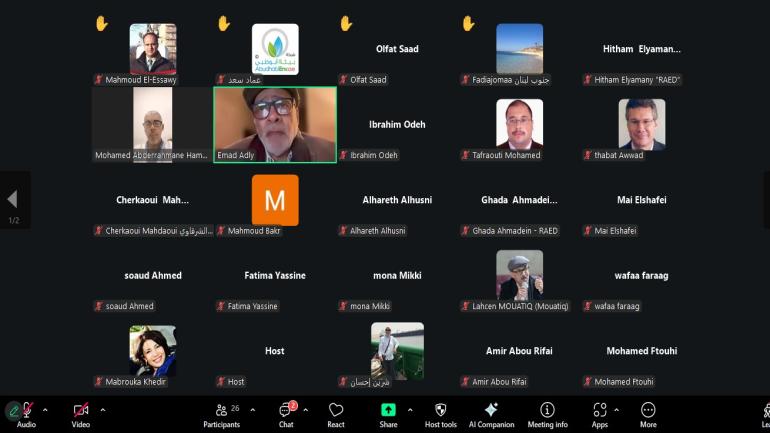
Task: Open the Chat panel
Action: tap(286, 411)
